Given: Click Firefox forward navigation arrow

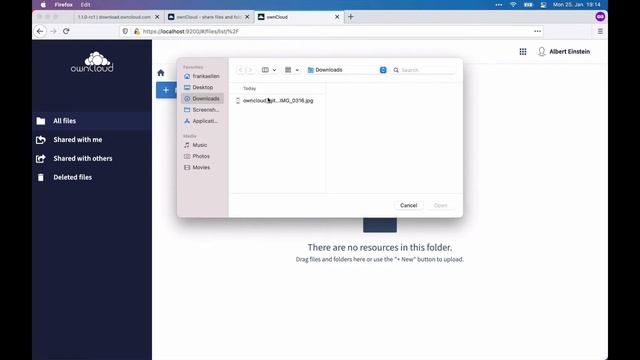Looking at the screenshot, I should click(53, 31).
